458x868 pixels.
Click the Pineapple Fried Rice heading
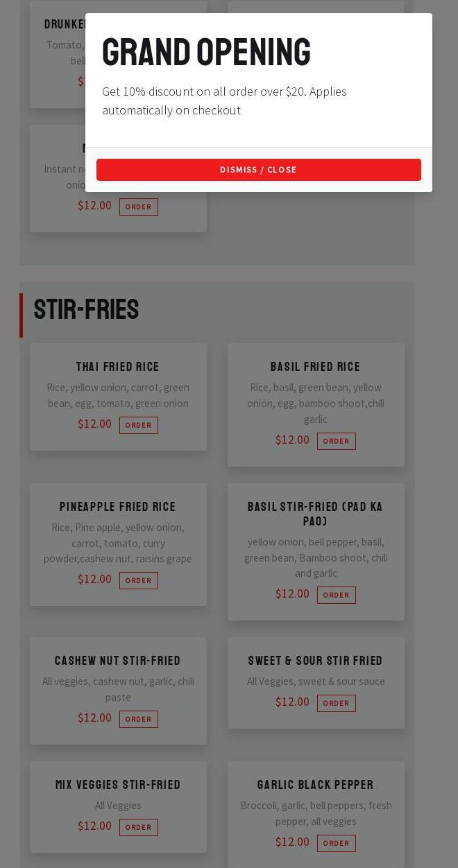[x=118, y=507]
